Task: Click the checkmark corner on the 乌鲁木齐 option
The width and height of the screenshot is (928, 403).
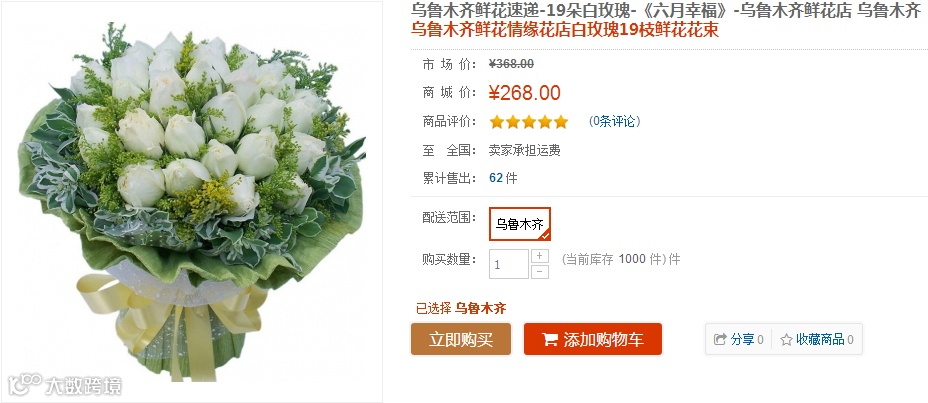Action: [x=544, y=234]
